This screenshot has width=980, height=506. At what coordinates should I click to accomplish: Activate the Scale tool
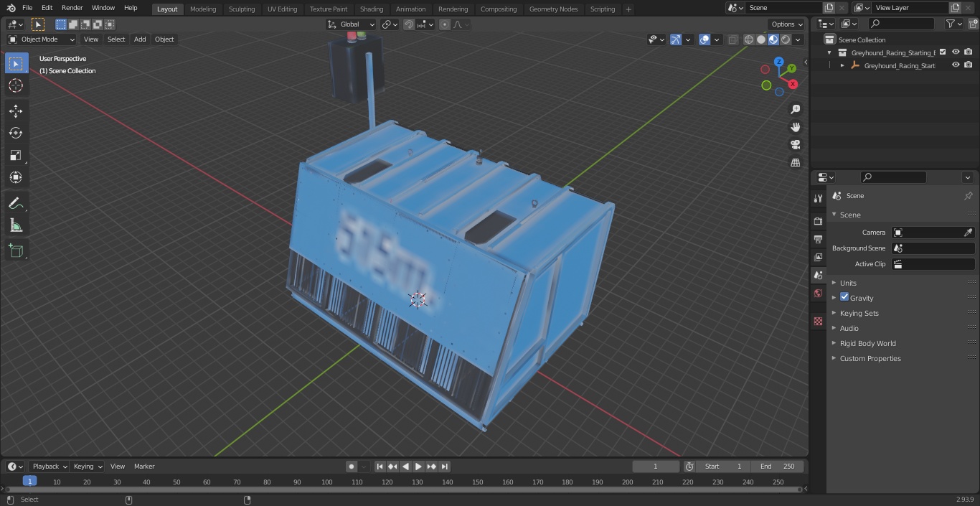point(16,155)
